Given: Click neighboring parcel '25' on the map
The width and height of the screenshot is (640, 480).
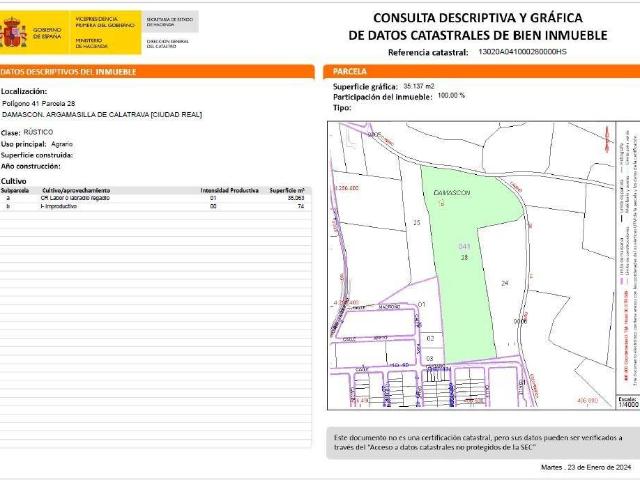Looking at the screenshot, I should click(417, 222).
